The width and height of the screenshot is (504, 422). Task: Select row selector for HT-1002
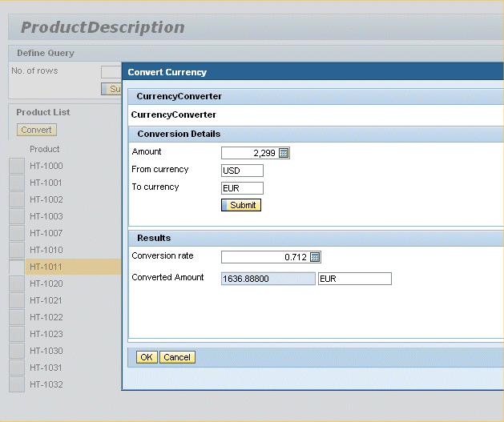pyautogui.click(x=17, y=199)
